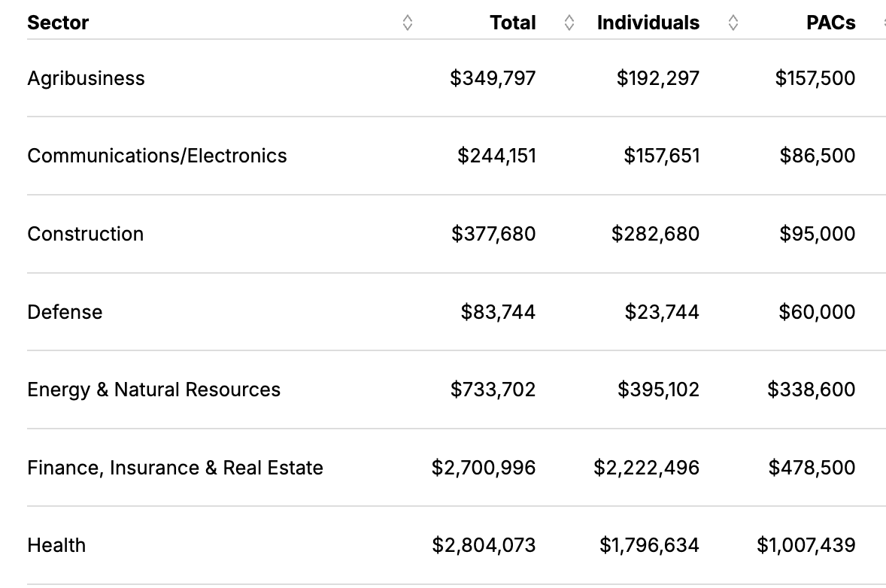Select the Energy & Natural Resources row label

point(153,389)
